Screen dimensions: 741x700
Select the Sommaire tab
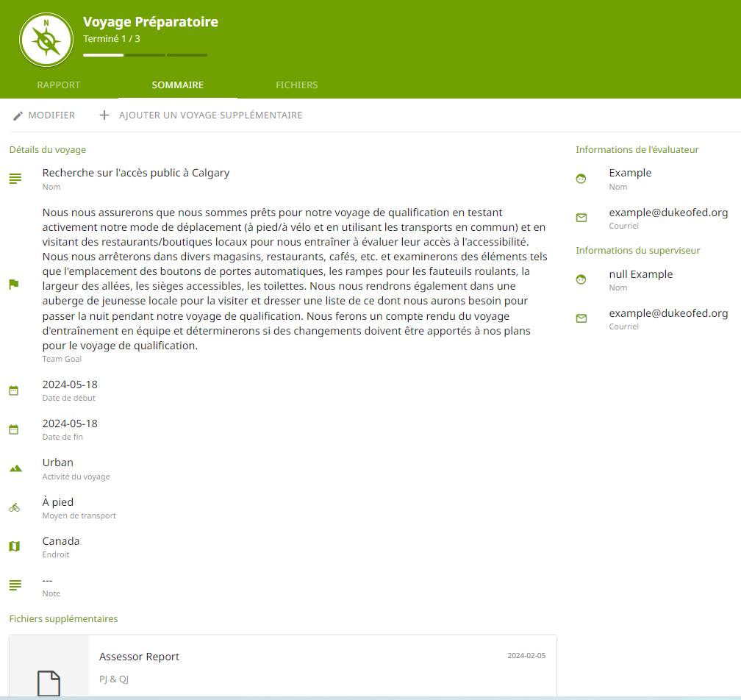178,85
